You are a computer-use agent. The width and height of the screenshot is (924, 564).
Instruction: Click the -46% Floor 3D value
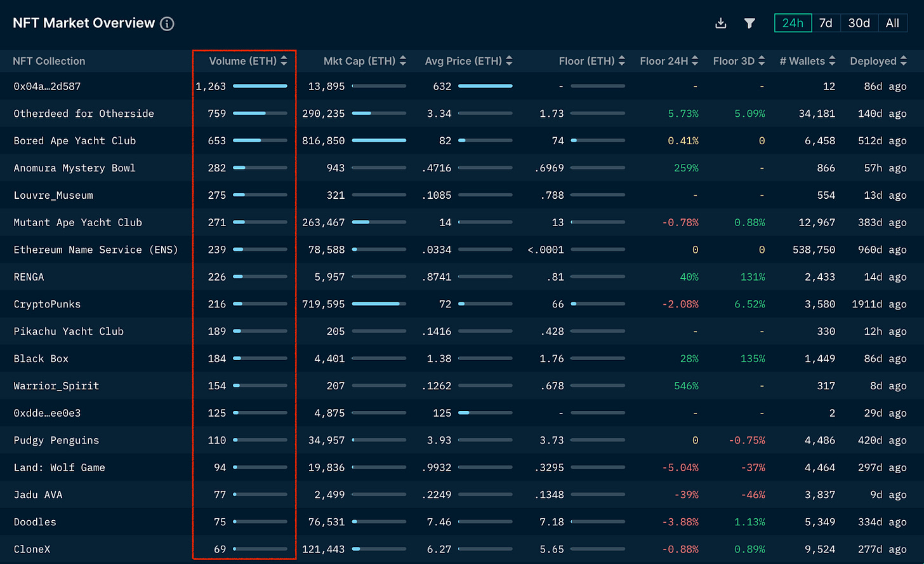tap(753, 495)
